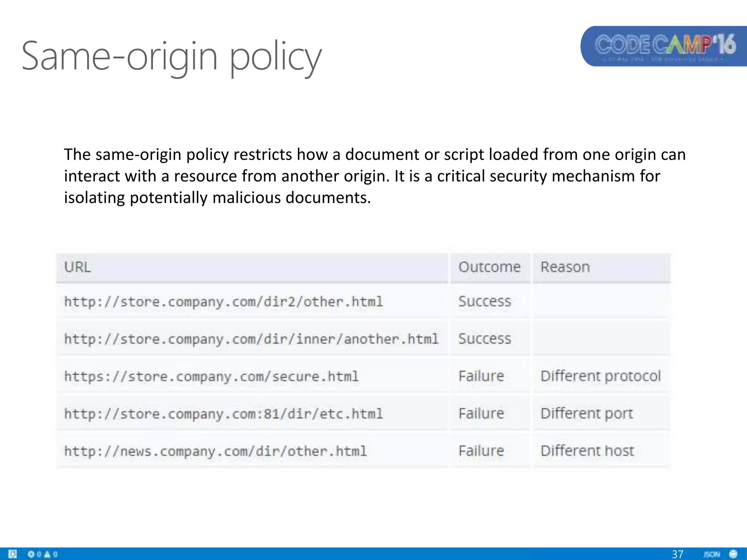Click Success outcome for another.html row
The width and height of the screenshot is (747, 560).
click(x=490, y=339)
